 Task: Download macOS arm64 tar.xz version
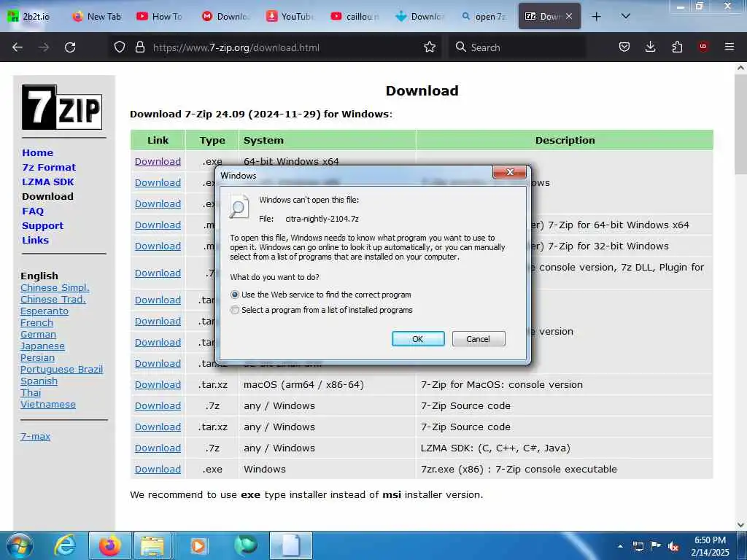[158, 385]
